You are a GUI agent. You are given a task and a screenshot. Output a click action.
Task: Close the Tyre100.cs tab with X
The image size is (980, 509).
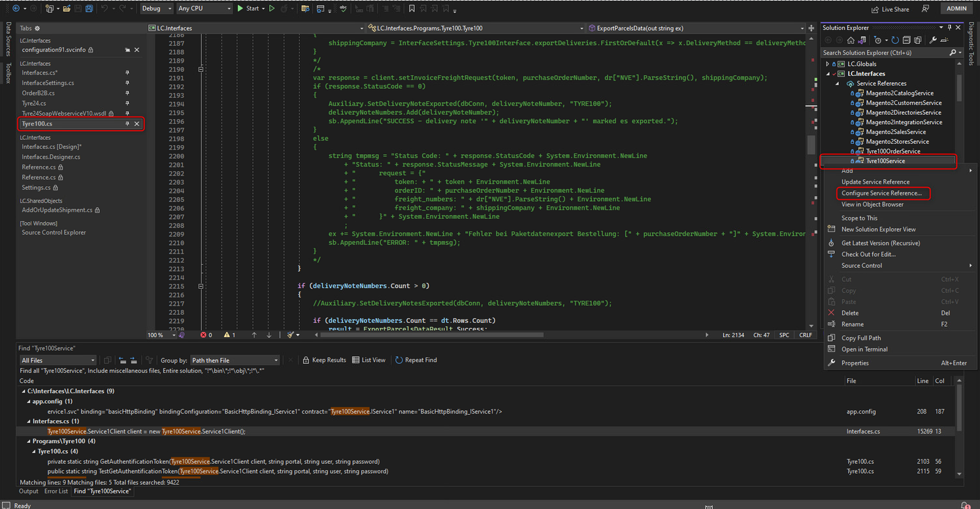[137, 124]
